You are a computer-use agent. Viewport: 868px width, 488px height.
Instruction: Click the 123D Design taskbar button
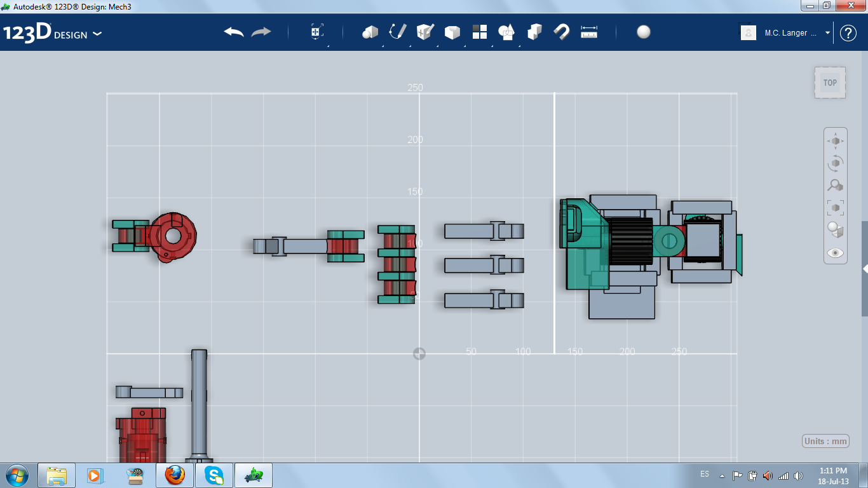click(254, 475)
